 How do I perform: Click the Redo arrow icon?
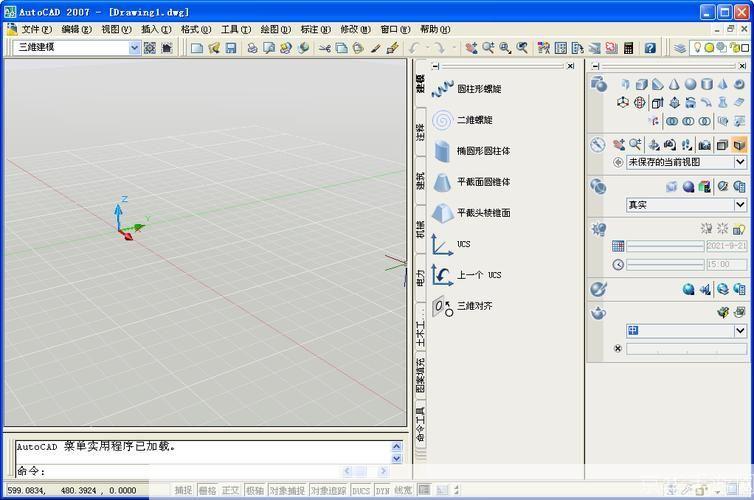tap(439, 48)
